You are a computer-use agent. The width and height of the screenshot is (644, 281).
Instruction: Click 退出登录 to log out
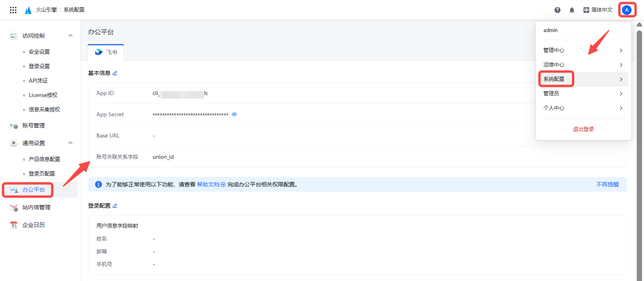click(584, 129)
